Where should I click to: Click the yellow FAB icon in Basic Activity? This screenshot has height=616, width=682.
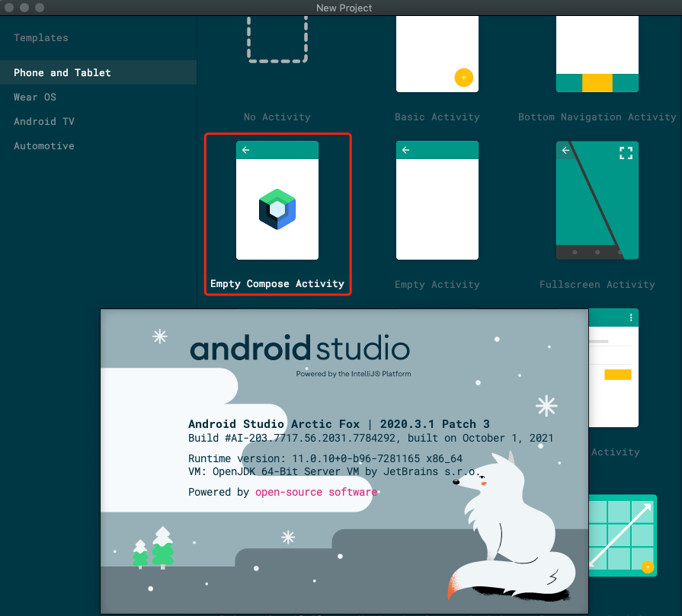463,78
